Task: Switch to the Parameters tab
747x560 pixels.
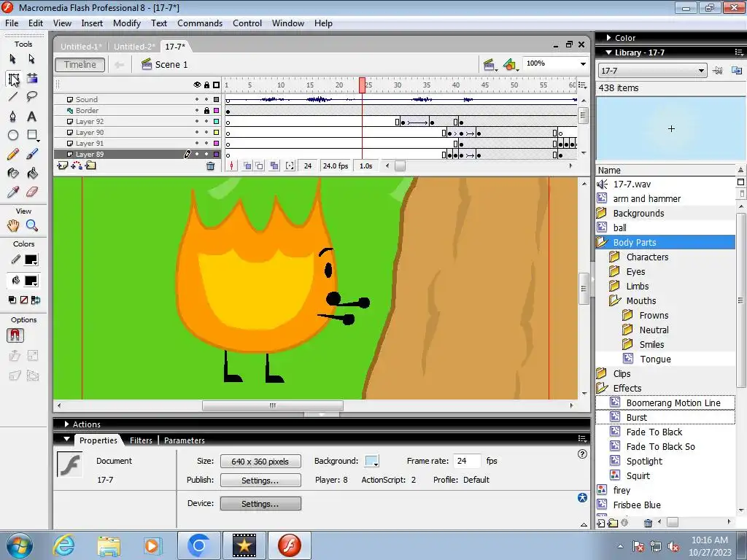Action: point(185,440)
